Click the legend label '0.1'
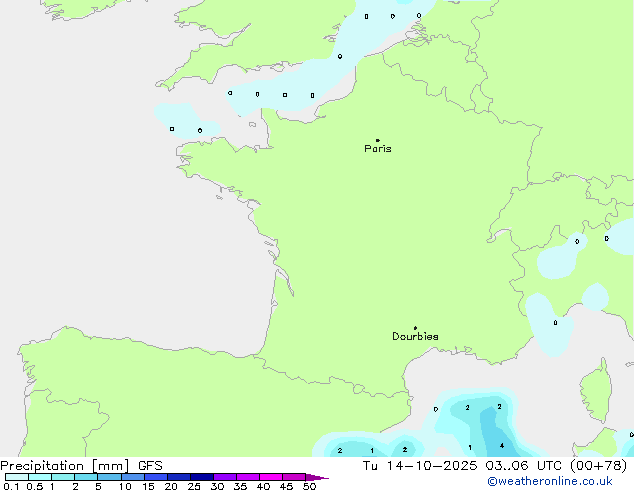Image resolution: width=634 pixels, height=490 pixels. tap(11, 486)
